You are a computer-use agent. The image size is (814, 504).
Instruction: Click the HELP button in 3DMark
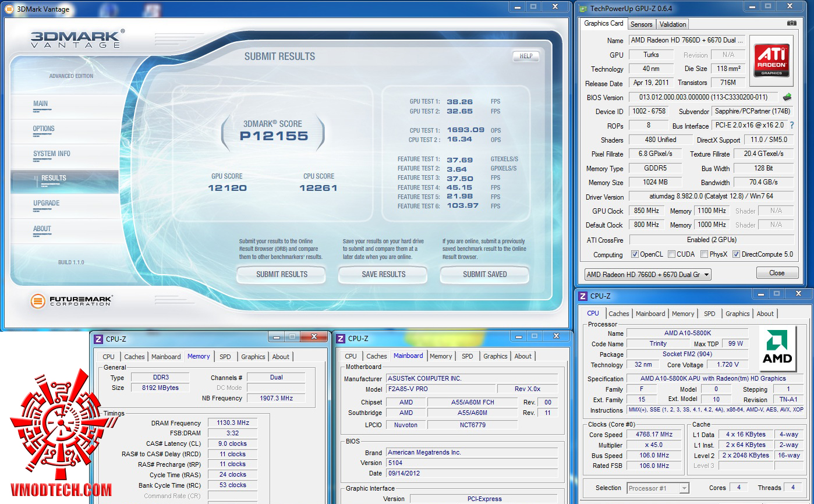point(526,56)
